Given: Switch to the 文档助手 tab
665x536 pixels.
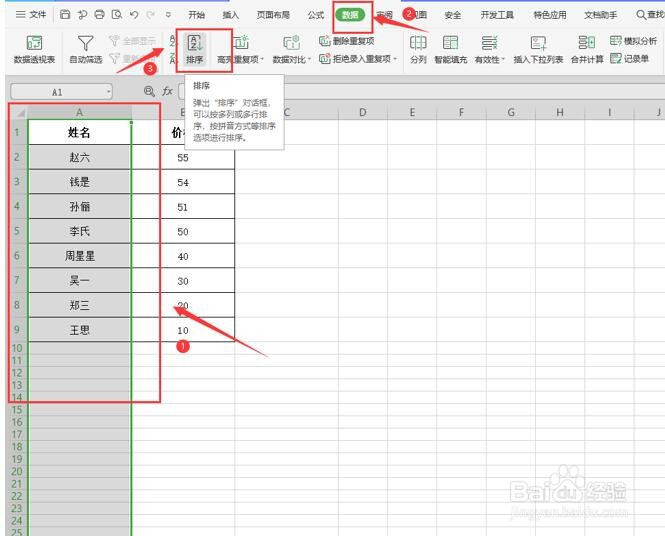Looking at the screenshot, I should click(601, 15).
